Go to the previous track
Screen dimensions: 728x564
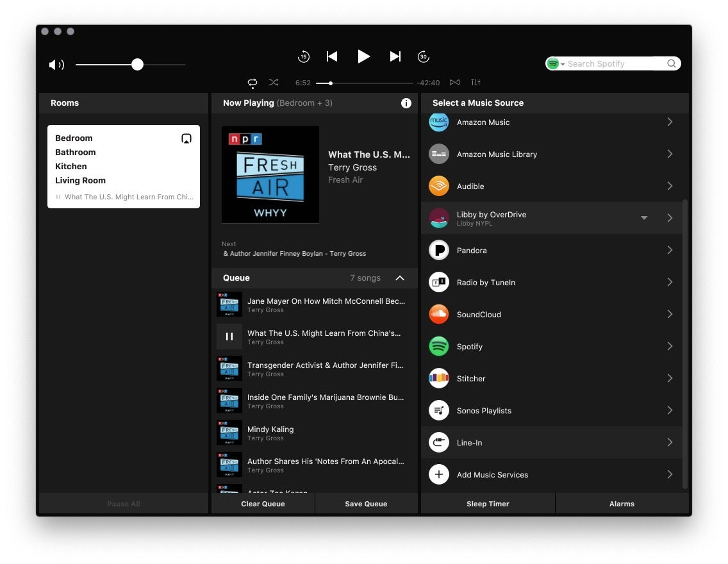332,56
